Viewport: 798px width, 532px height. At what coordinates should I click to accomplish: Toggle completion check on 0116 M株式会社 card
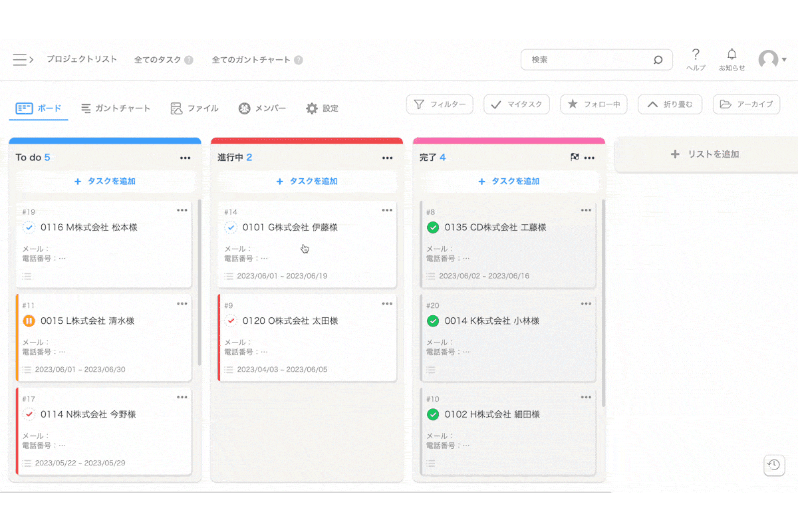tap(29, 227)
